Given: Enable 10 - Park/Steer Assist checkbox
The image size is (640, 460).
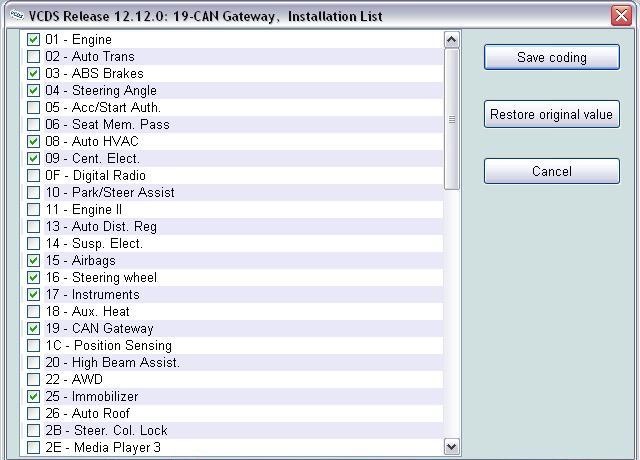Looking at the screenshot, I should (33, 193).
